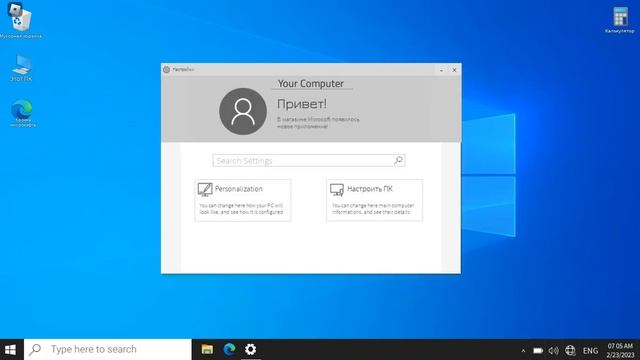
Task: Click the Type here to search box
Action: click(x=108, y=349)
